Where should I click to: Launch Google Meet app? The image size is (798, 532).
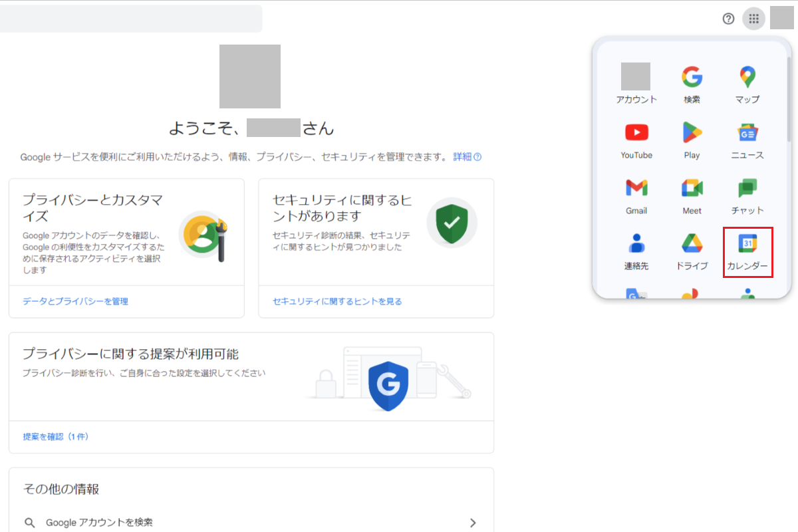click(692, 195)
